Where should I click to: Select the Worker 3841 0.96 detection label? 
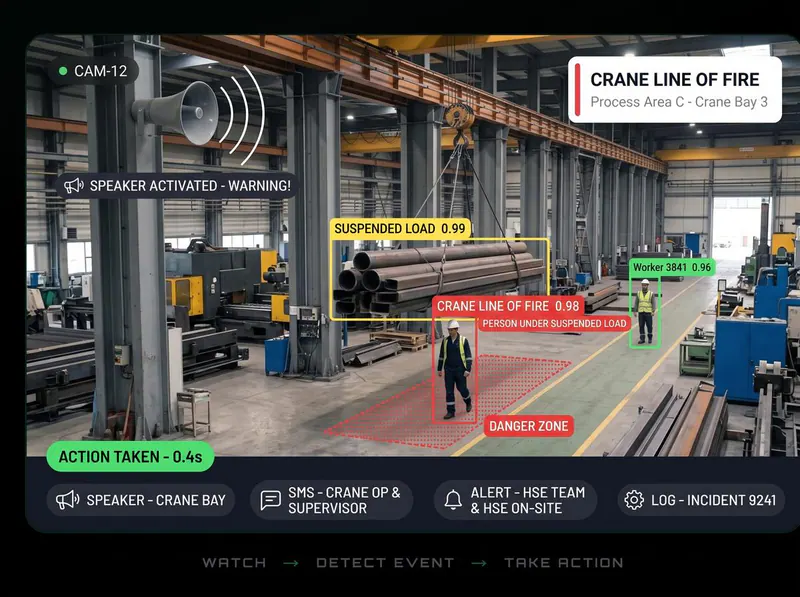[x=672, y=267]
